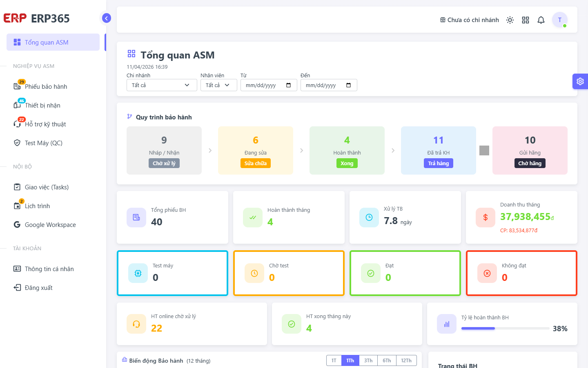The width and height of the screenshot is (588, 368).
Task: Click HT online chờ xử lý headset icon
Action: [136, 324]
